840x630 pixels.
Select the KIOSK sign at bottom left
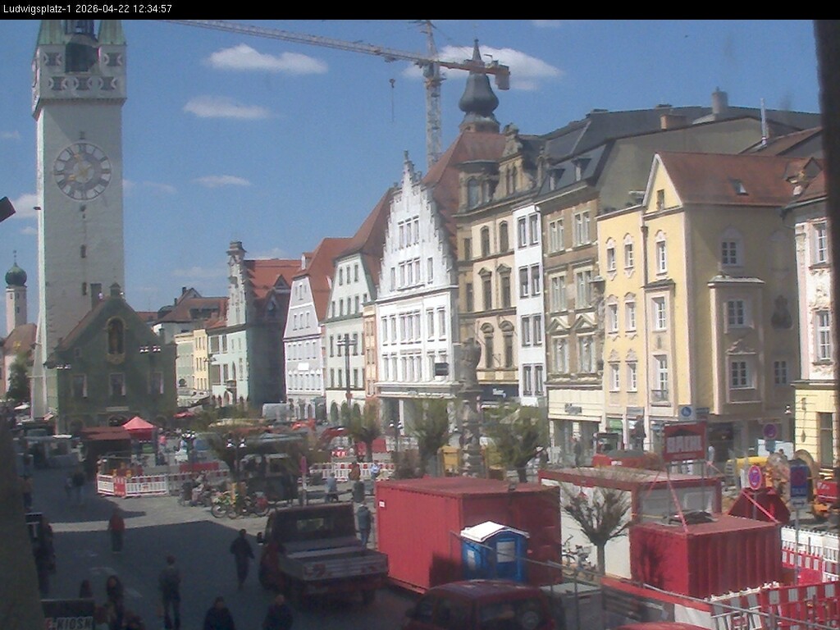pyautogui.click(x=71, y=622)
